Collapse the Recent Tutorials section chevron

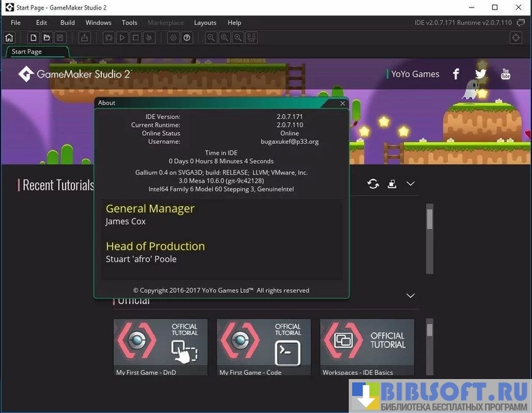411,184
